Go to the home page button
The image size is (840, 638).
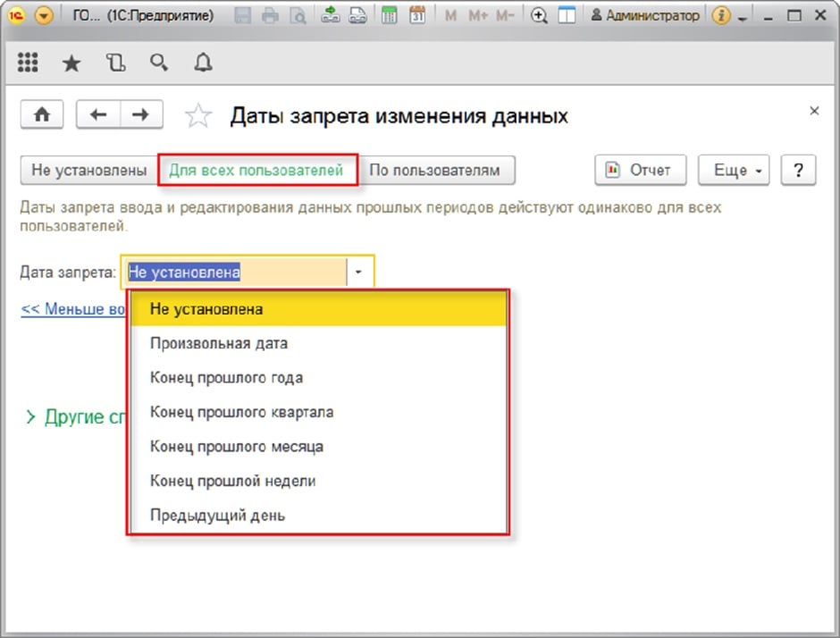[x=42, y=114]
